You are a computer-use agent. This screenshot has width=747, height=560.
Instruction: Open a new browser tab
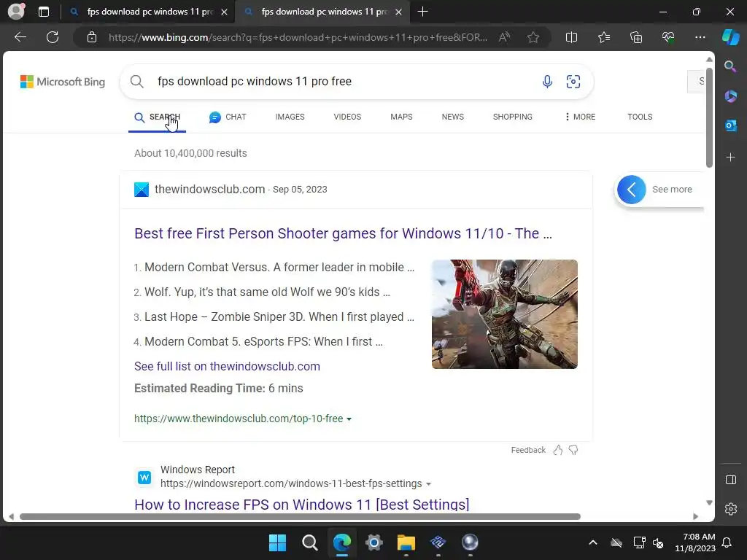[x=422, y=12]
